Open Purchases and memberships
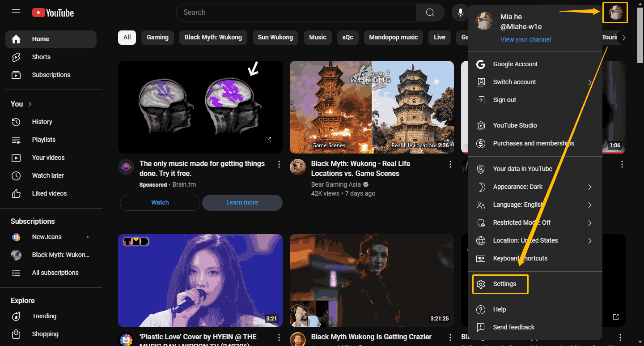Screen dimensions: 644x346 pyautogui.click(x=535, y=143)
